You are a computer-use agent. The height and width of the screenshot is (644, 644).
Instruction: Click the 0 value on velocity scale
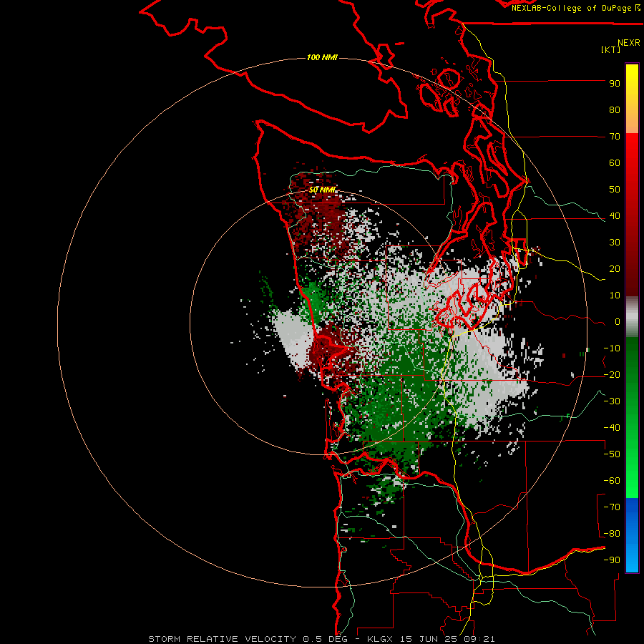[x=618, y=322]
